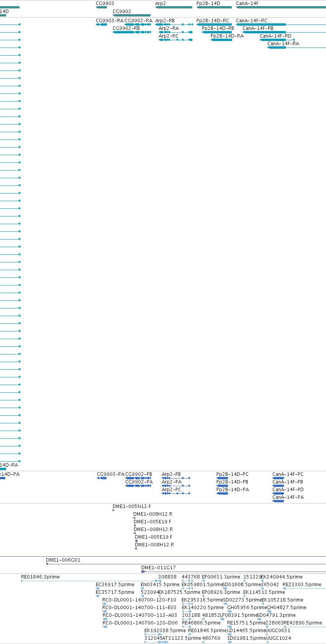Select the Pp2B-14D gene label
This screenshot has height=644, width=326.
coord(208,3)
